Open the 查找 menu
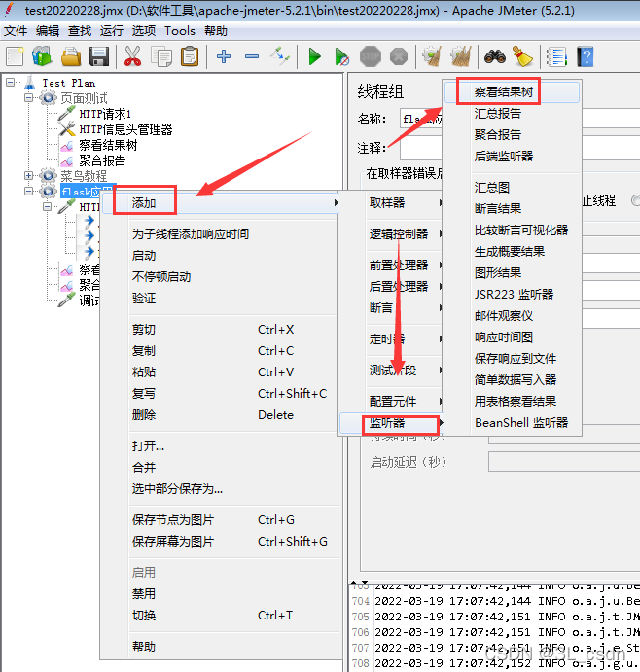Screen dimensions: 640x672 pos(80,31)
